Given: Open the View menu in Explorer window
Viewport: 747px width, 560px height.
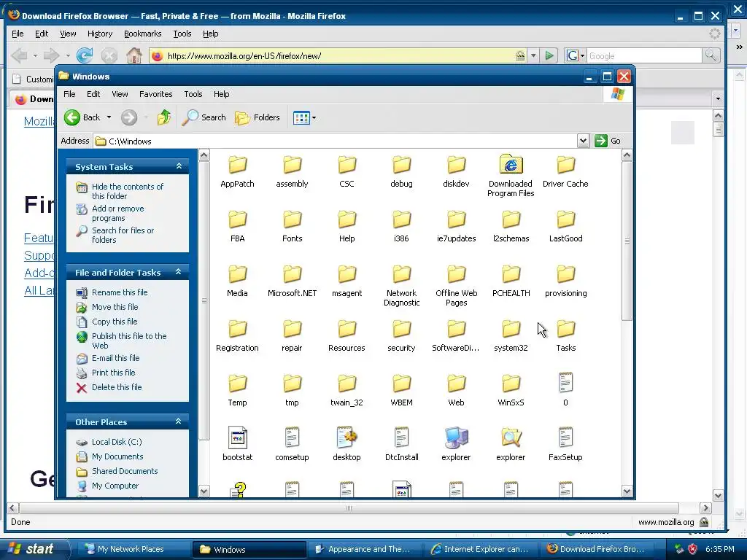Looking at the screenshot, I should tap(120, 94).
